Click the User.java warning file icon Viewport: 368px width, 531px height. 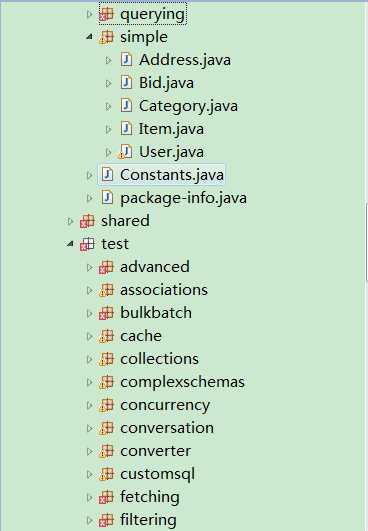tap(125, 152)
